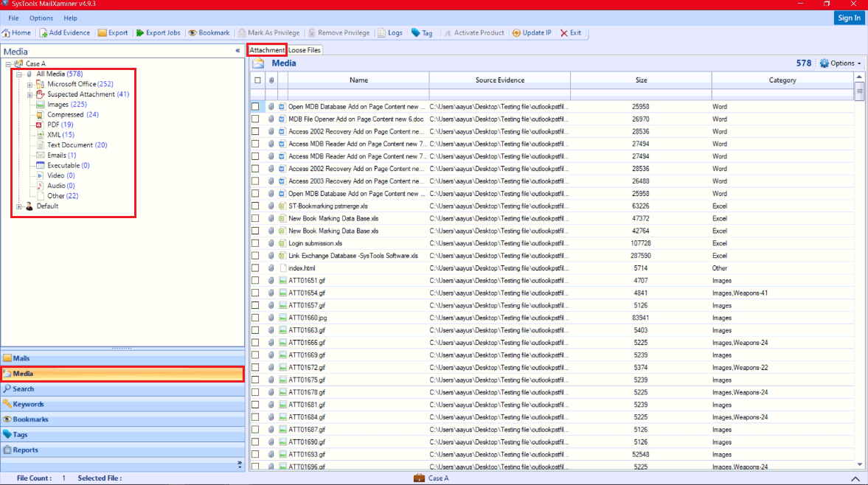Switch to the Loose Files tab
This screenshot has width=868, height=485.
point(305,50)
